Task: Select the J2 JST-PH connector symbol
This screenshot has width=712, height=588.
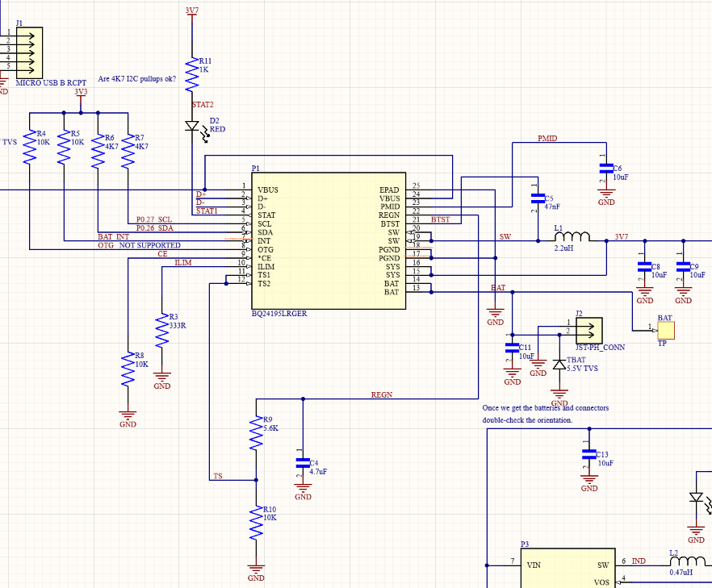Action: 589,331
